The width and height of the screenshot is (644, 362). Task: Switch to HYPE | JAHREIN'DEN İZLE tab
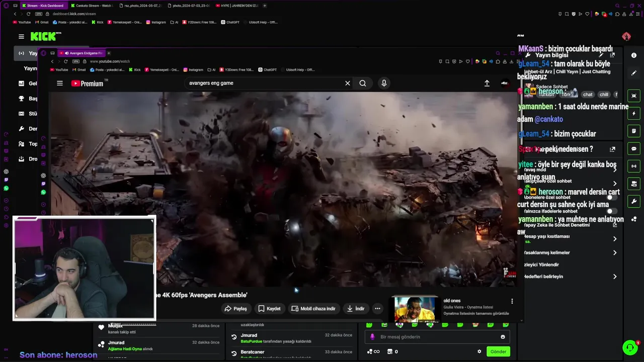236,6
